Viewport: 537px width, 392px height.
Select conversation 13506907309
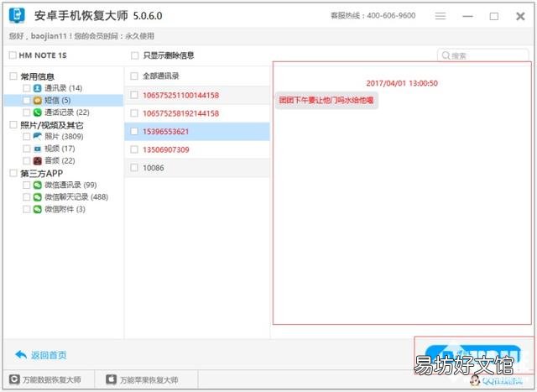pyautogui.click(x=197, y=149)
